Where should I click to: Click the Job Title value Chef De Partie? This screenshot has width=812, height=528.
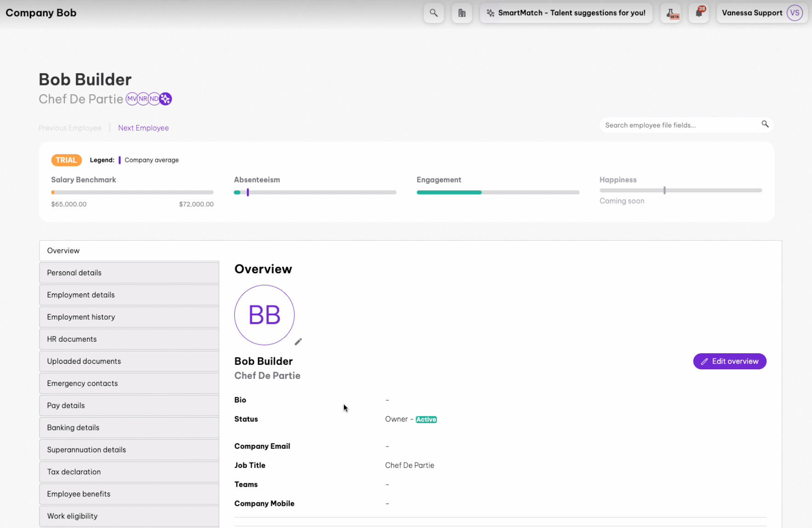tap(410, 465)
